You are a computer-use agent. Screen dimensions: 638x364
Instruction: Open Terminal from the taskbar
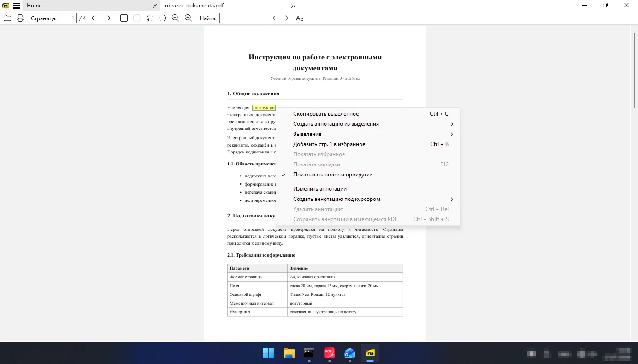(x=309, y=353)
